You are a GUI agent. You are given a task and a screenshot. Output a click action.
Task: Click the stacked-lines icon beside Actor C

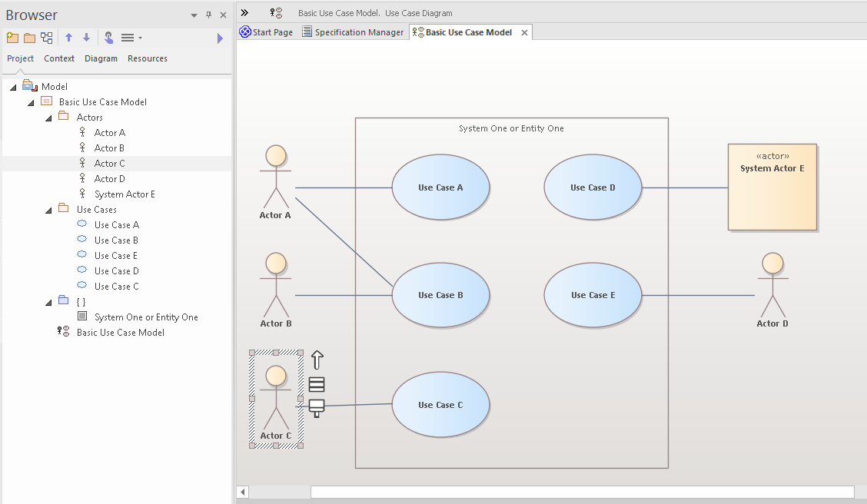(x=317, y=384)
